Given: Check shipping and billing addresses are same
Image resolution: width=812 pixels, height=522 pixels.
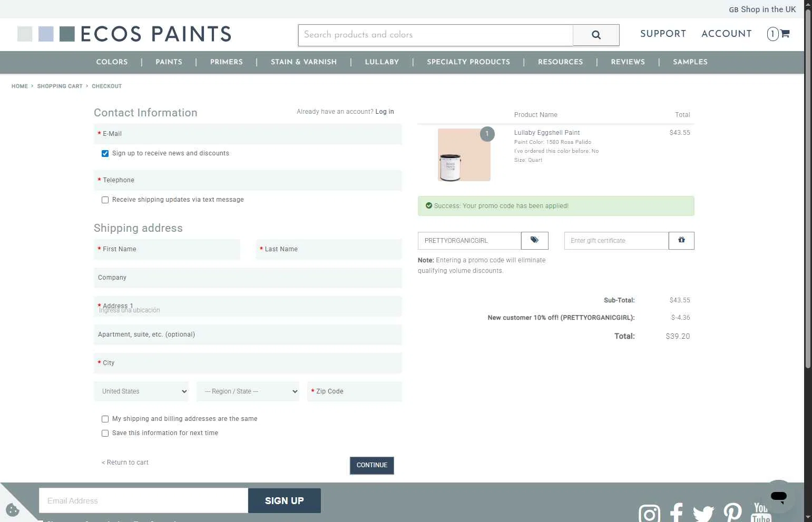Looking at the screenshot, I should (105, 419).
